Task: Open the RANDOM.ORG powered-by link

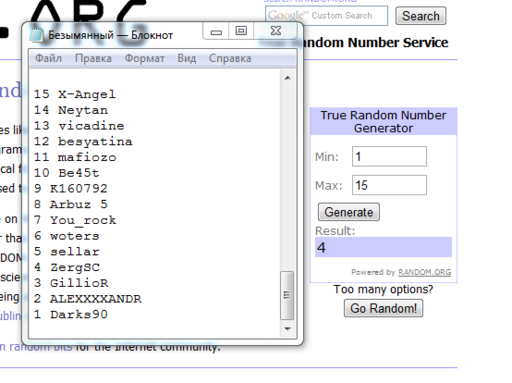Action: click(x=425, y=272)
